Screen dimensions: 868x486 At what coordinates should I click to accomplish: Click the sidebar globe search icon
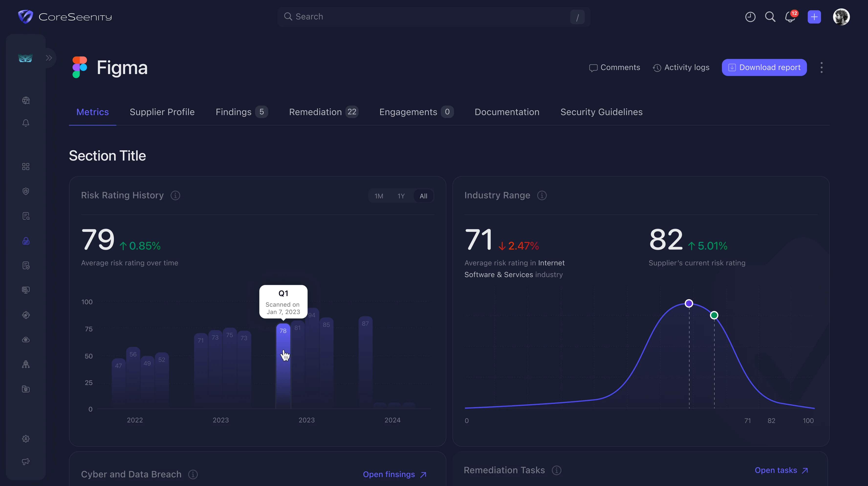26,100
